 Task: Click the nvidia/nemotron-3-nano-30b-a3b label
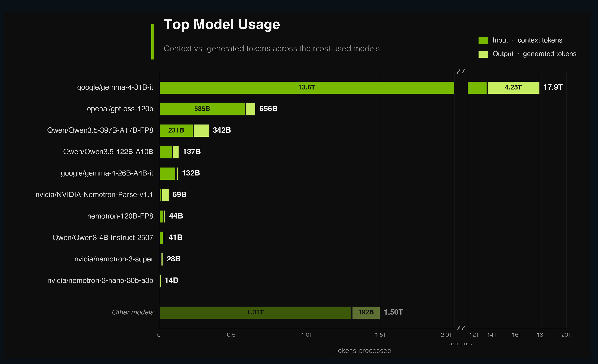tap(100, 280)
